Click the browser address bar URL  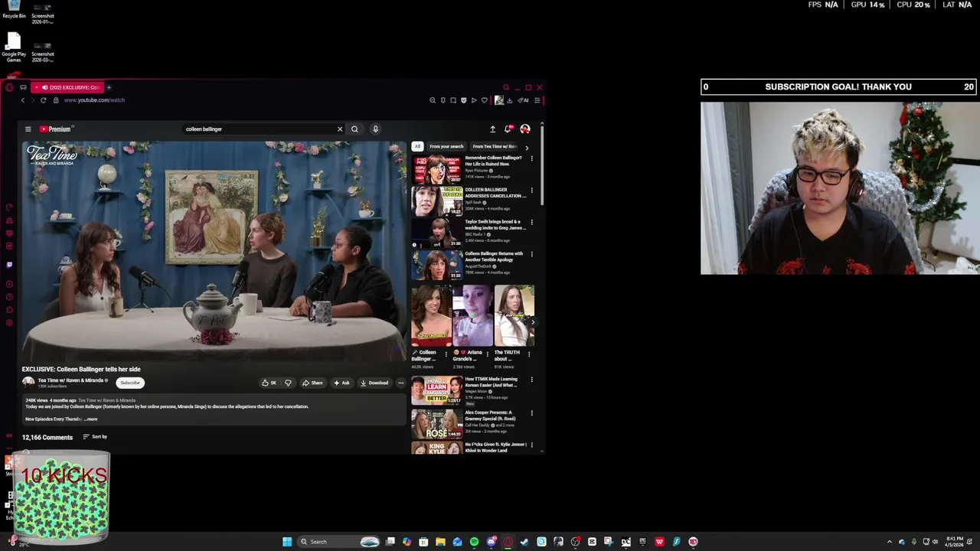coord(94,100)
